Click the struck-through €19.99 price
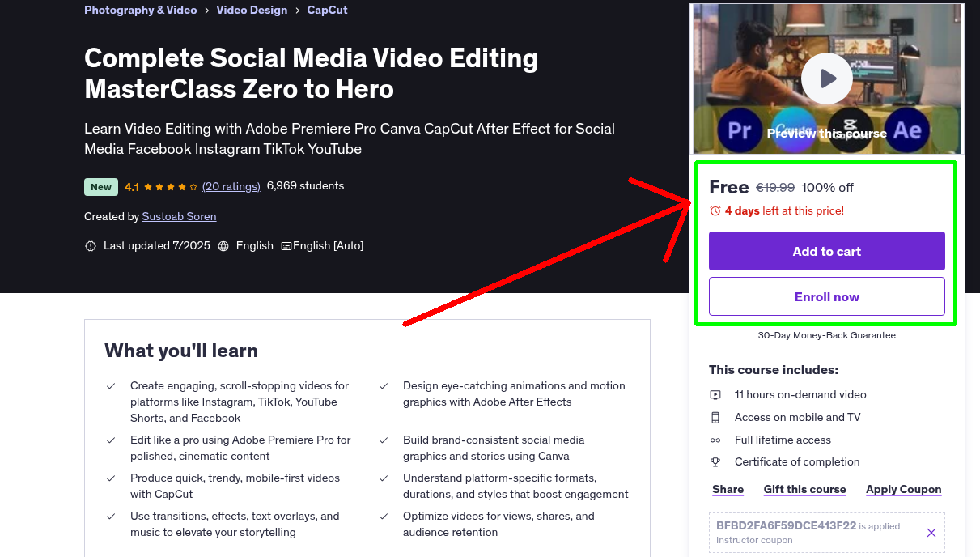The width and height of the screenshot is (980, 557). pyautogui.click(x=775, y=188)
